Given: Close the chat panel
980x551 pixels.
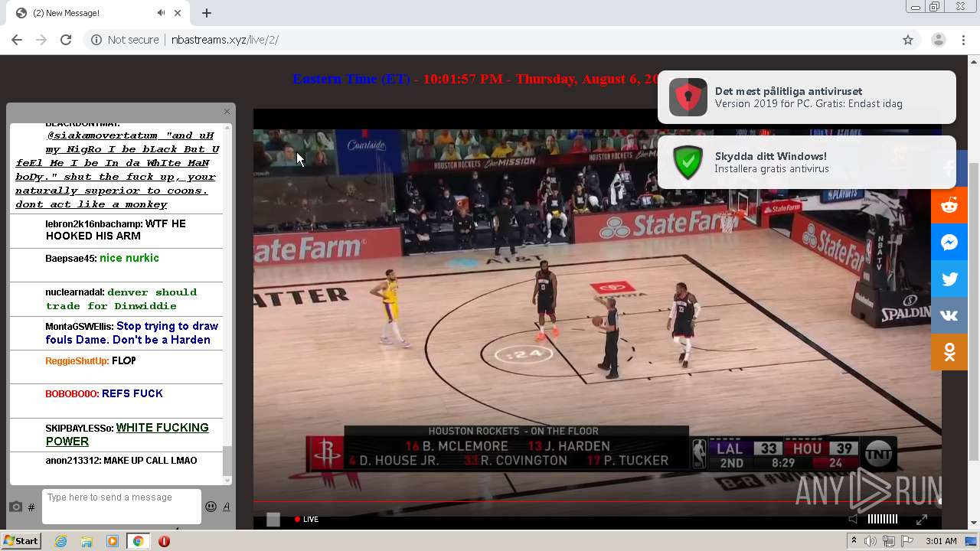Looking at the screenshot, I should [227, 112].
